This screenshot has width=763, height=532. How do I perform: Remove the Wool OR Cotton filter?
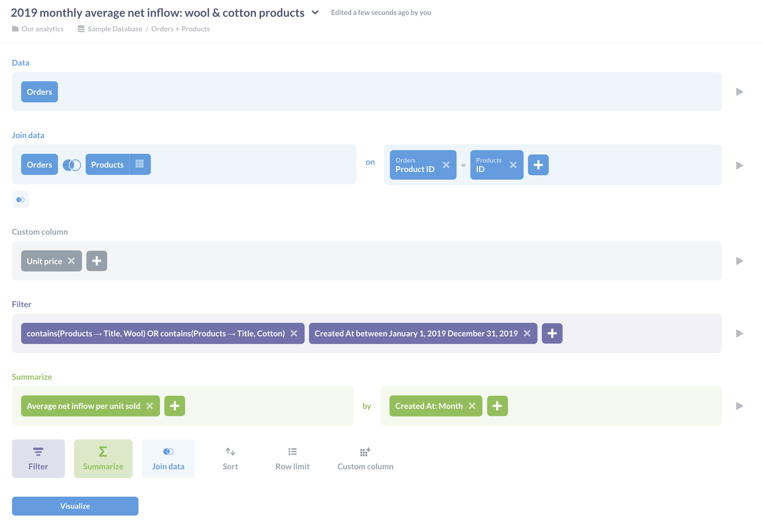tap(294, 333)
